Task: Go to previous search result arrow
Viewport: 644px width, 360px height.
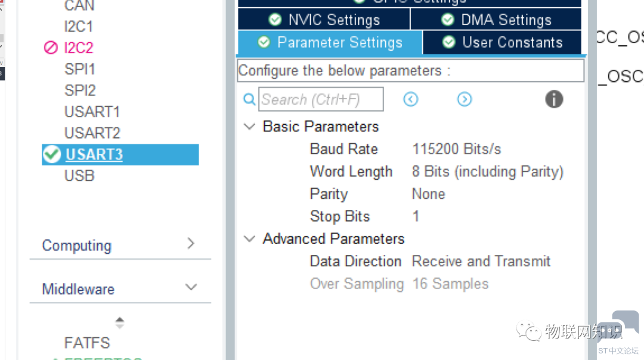Action: click(410, 99)
